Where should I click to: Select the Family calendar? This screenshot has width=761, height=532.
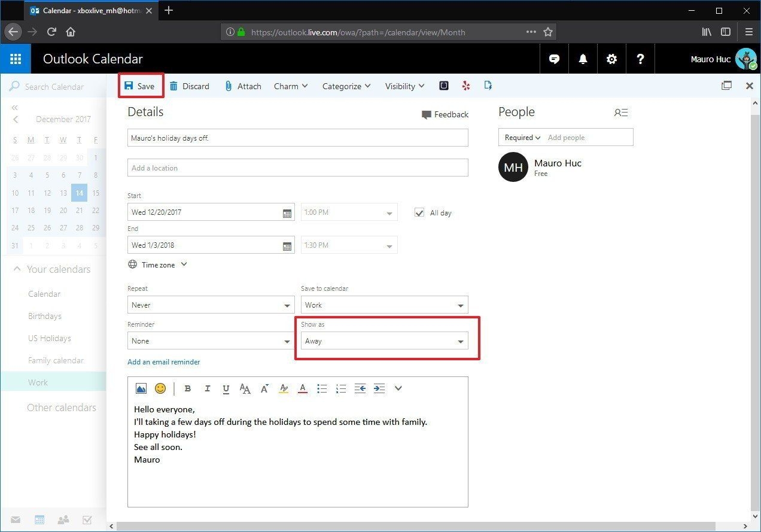(56, 360)
